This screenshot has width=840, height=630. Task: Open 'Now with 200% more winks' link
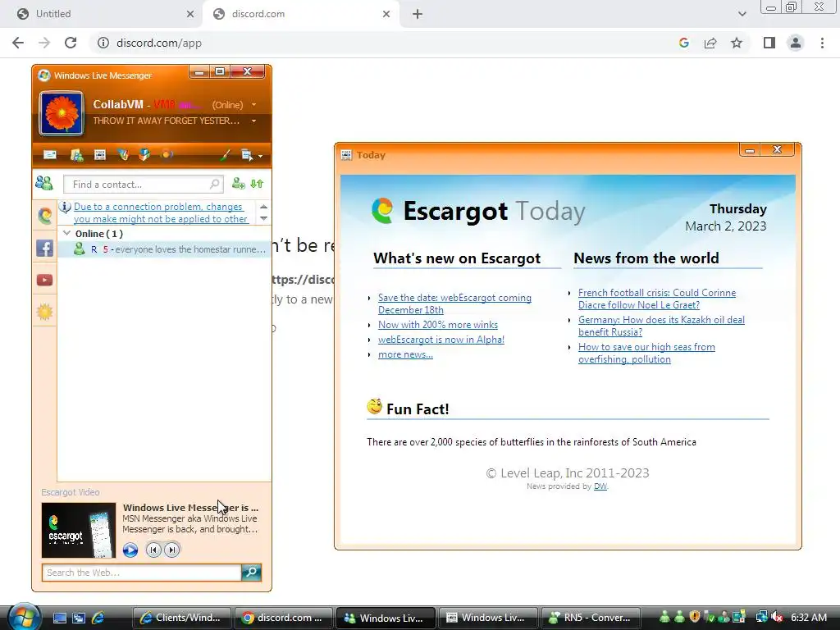pyautogui.click(x=438, y=325)
